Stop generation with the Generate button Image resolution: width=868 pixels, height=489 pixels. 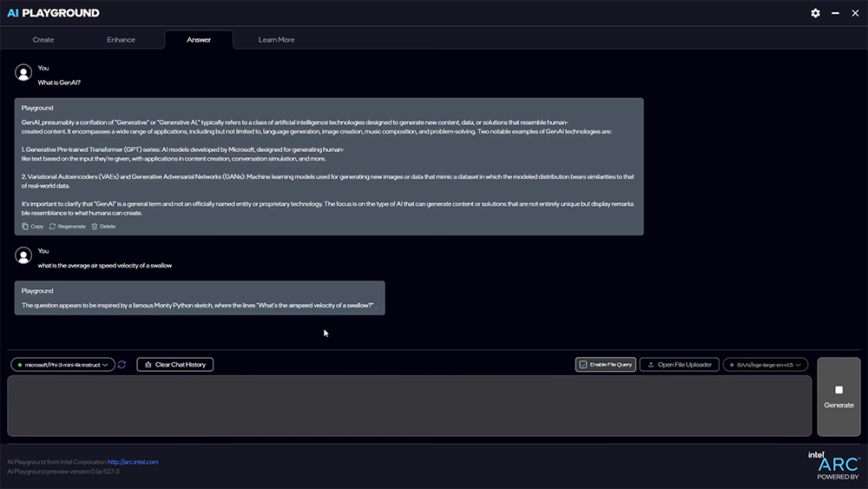(x=838, y=397)
